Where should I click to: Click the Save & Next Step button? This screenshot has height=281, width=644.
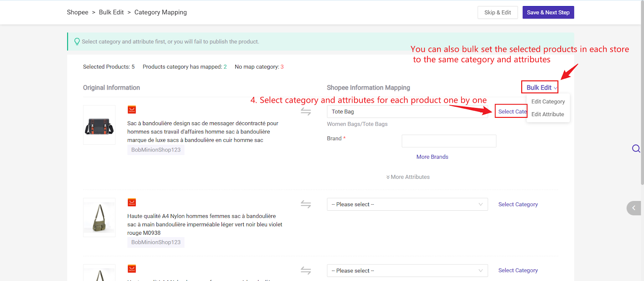point(548,12)
